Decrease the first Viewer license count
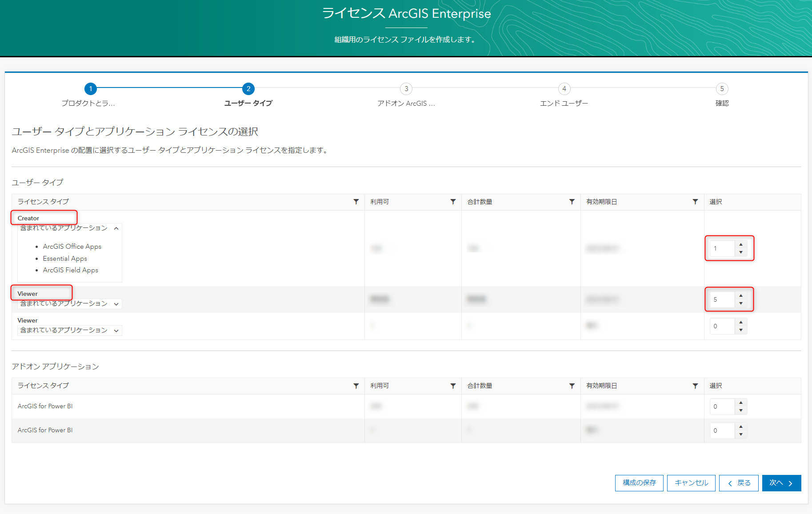This screenshot has height=514, width=812. point(741,303)
